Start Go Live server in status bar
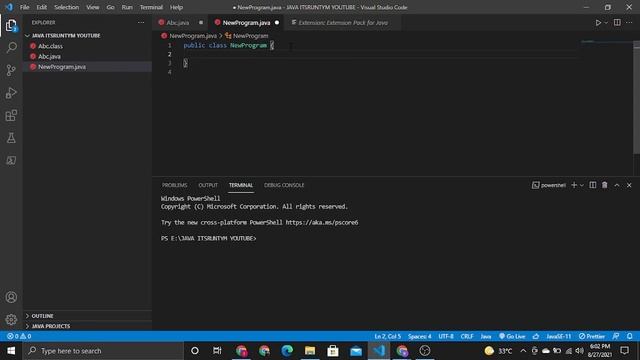Viewport: 640px width, 360px height. [x=512, y=336]
